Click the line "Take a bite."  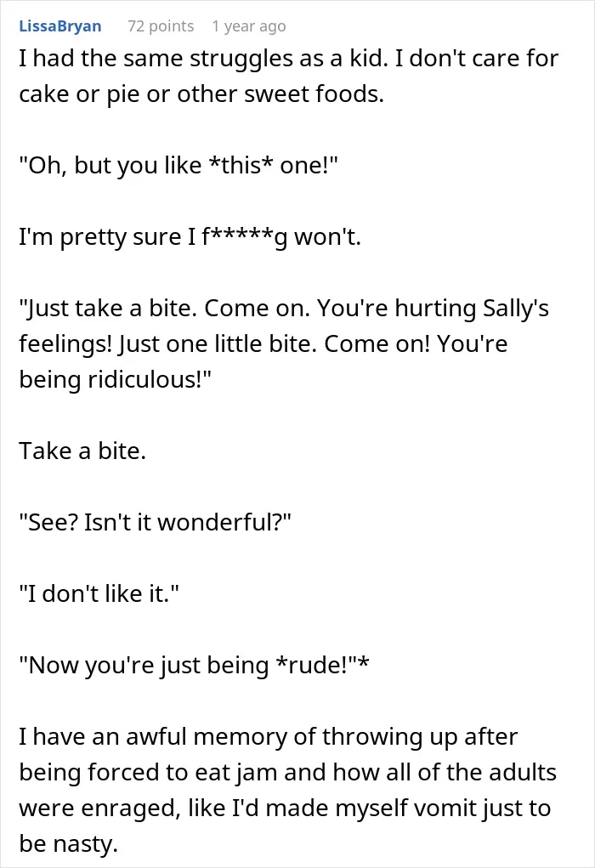tap(82, 451)
